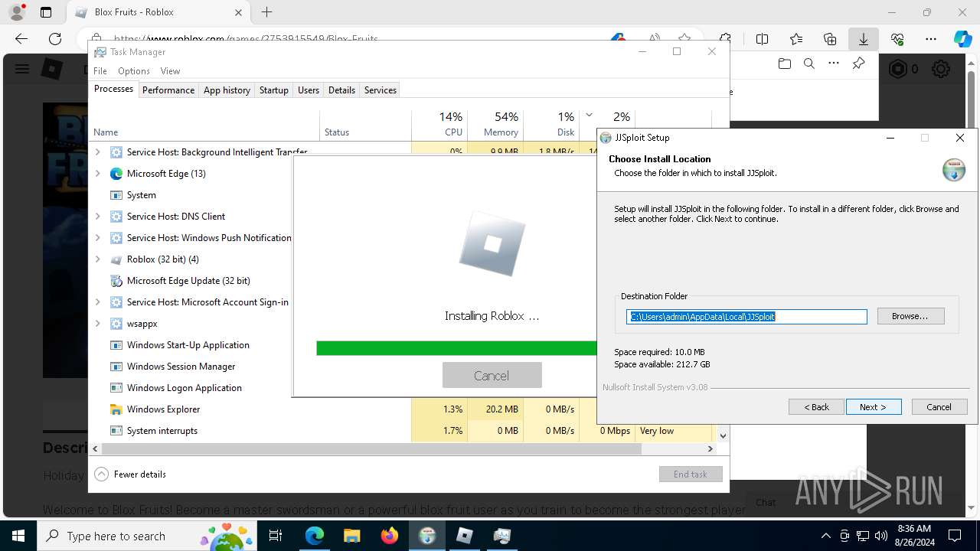The height and width of the screenshot is (551, 980).
Task: Switch to the Details tab
Action: coord(341,90)
